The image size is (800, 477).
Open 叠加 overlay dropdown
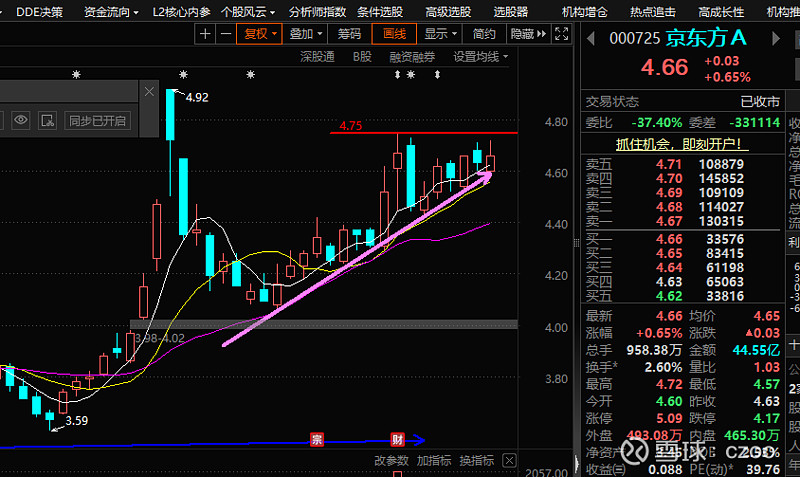click(306, 34)
